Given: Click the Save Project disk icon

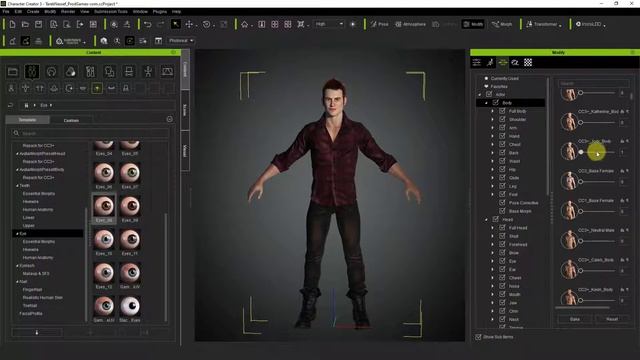Looking at the screenshot, I should tap(38, 24).
